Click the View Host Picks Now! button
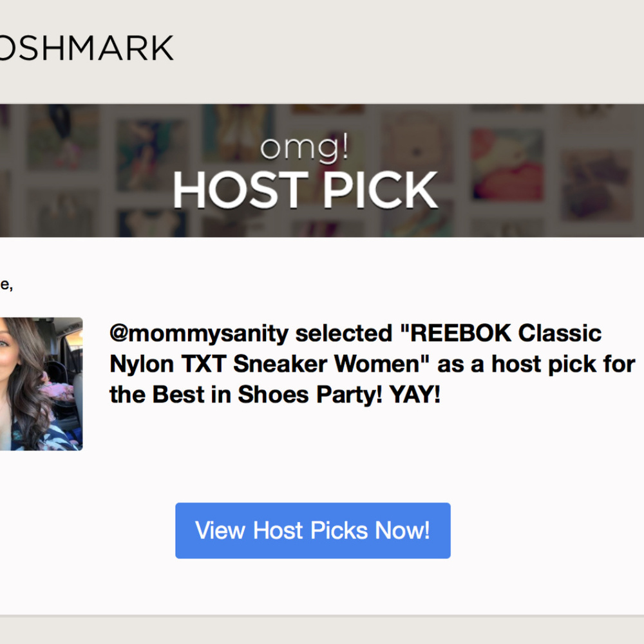 tap(312, 530)
